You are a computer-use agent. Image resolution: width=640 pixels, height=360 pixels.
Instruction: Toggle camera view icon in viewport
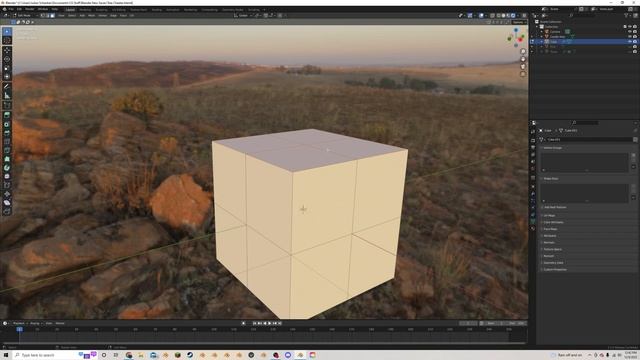pos(523,67)
